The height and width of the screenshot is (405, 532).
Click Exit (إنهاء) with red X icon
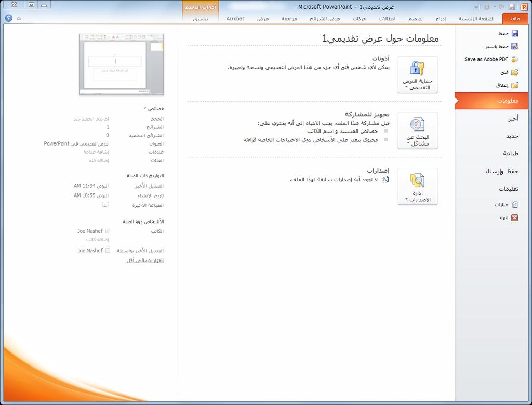(x=509, y=218)
